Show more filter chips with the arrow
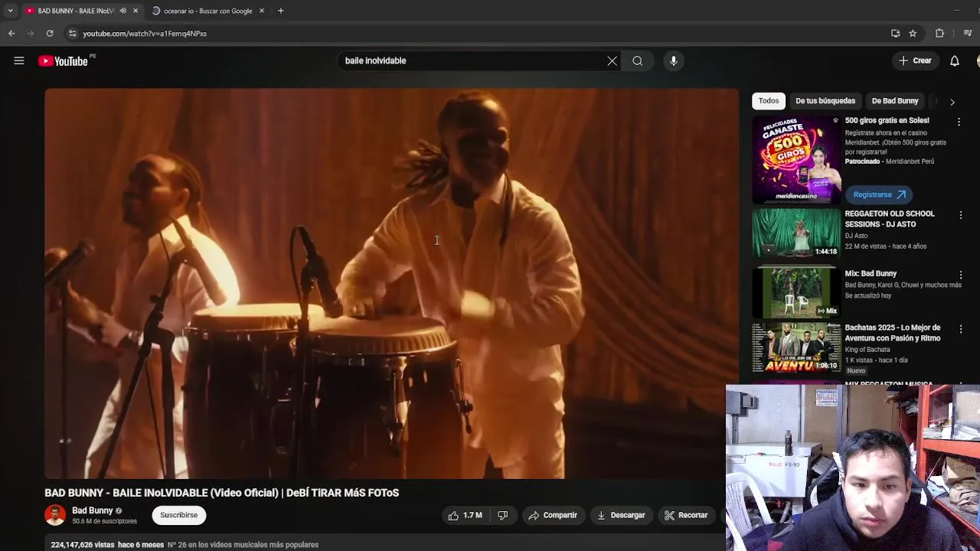 [x=952, y=102]
